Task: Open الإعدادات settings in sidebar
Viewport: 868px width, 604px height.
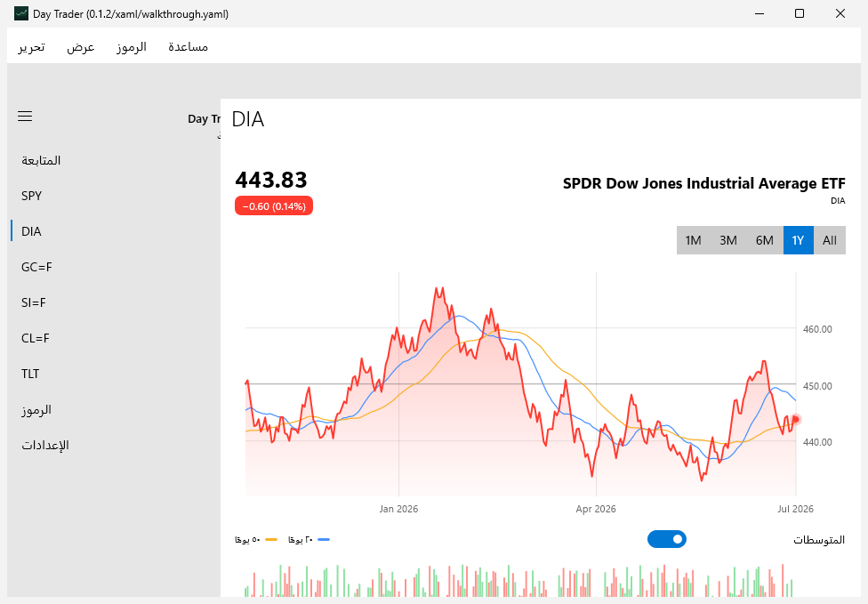Action: (x=114, y=445)
